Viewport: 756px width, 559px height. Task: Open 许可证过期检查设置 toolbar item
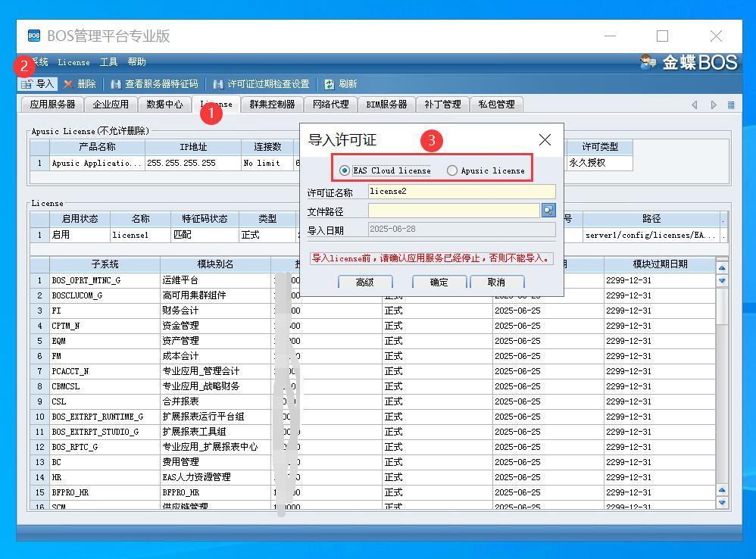coord(262,84)
